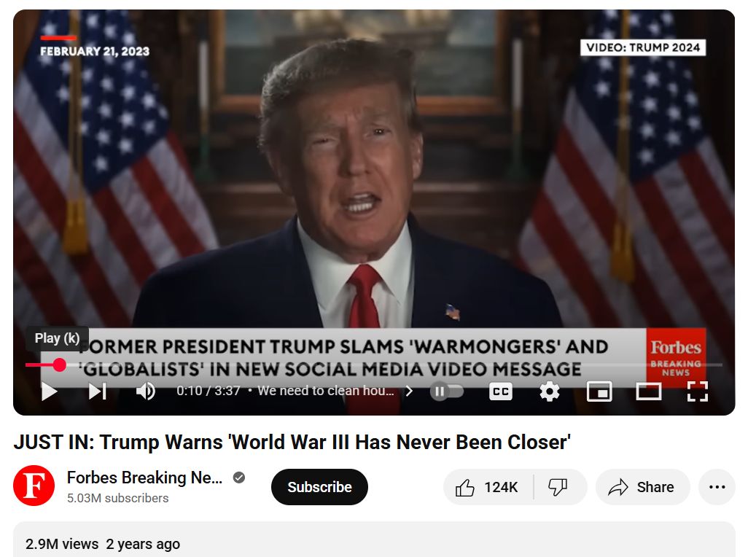756x557 pixels.
Task: Open more actions three-dot menu
Action: click(x=717, y=487)
